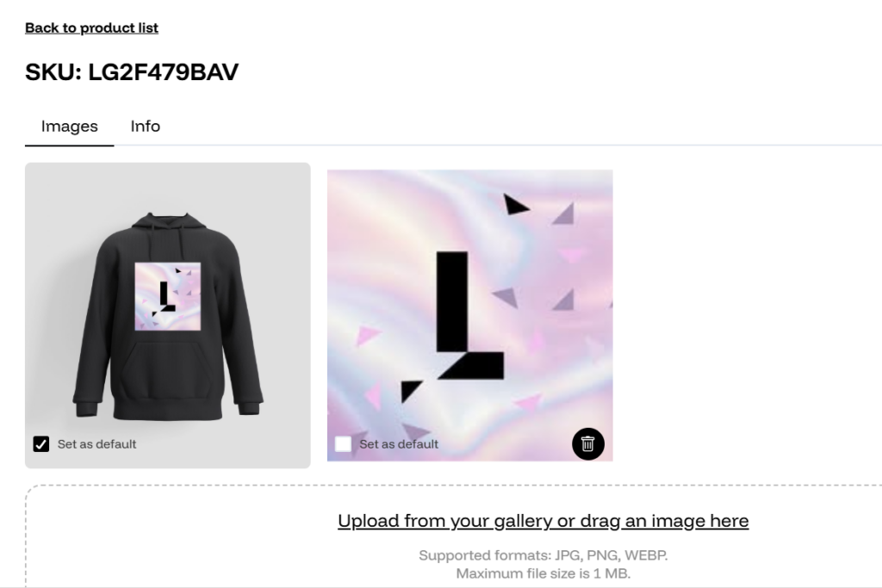Open the holographic L artwork thumbnail

click(x=469, y=315)
